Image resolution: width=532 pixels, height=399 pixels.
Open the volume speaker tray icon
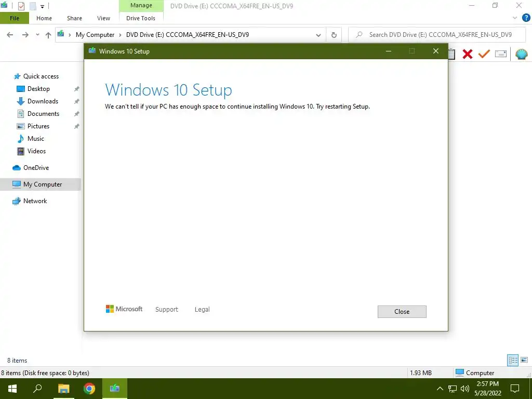click(x=465, y=389)
